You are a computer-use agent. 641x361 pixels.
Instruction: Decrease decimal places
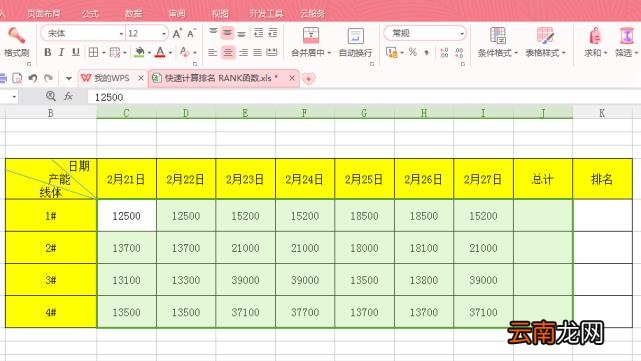pyautogui.click(x=459, y=52)
